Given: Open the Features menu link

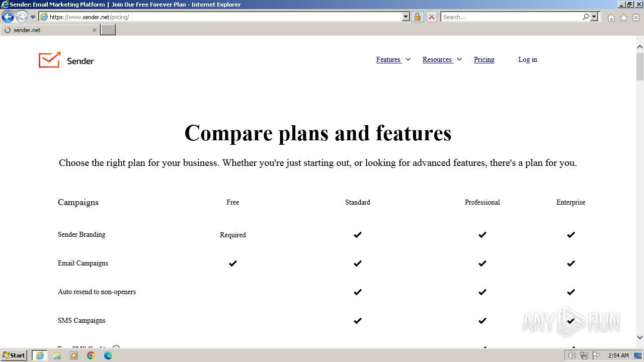Looking at the screenshot, I should click(388, 59).
